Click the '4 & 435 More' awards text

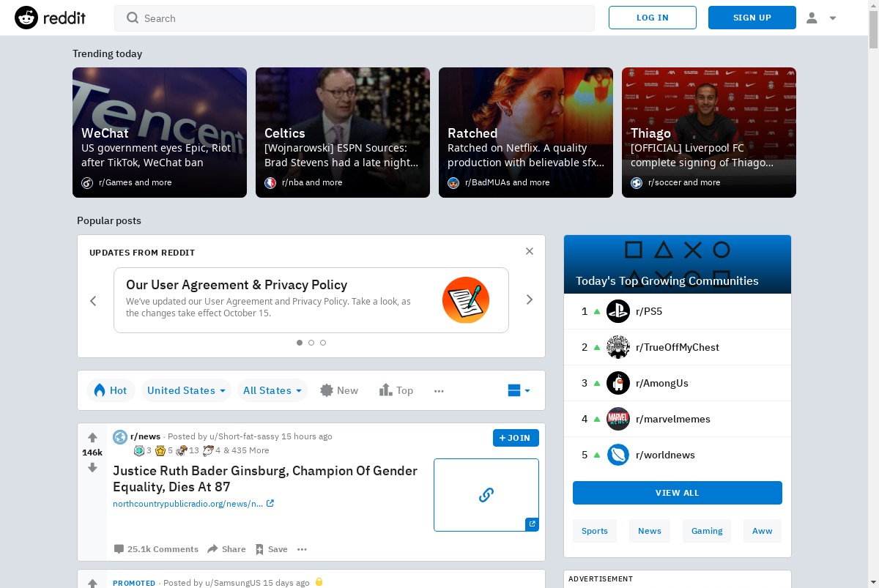pos(242,450)
